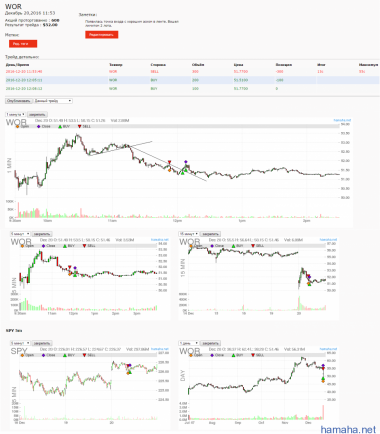Open timeframe dropdown above the SPY chart
The height and width of the screenshot is (434, 380).
pos(21,343)
